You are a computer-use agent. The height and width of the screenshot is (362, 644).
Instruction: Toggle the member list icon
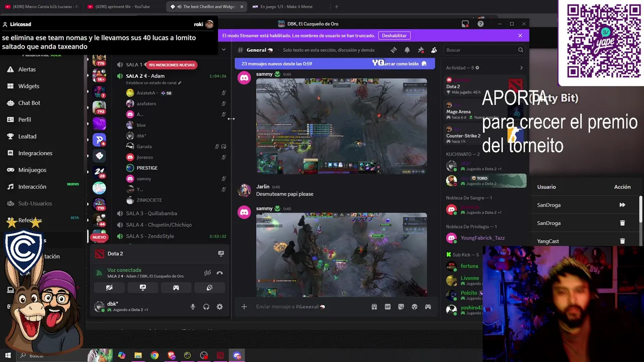[434, 50]
